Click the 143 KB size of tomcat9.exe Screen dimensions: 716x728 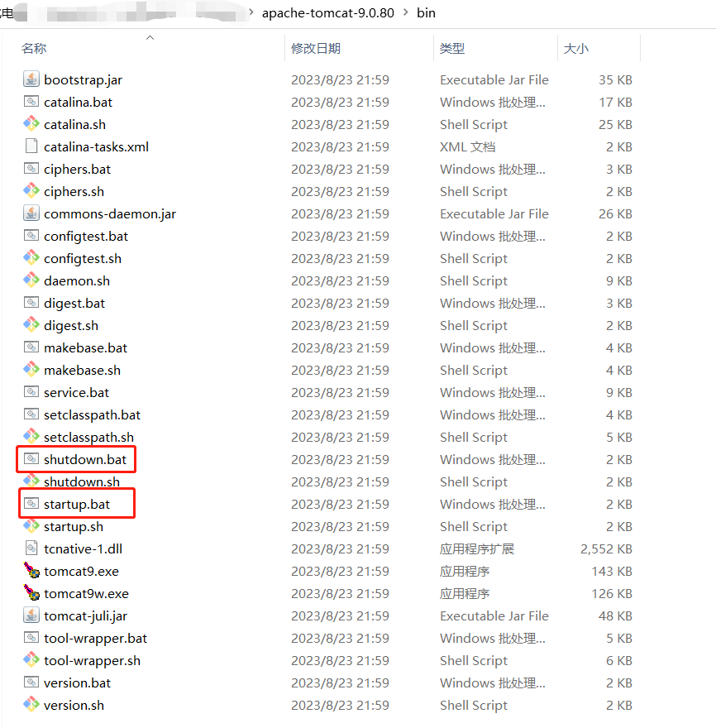click(612, 571)
